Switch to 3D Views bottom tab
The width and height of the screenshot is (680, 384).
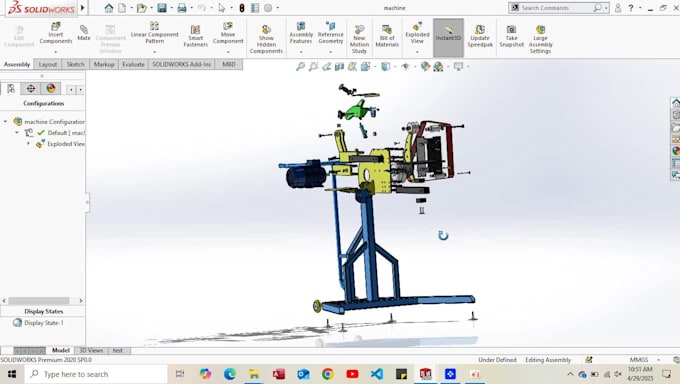pos(91,350)
